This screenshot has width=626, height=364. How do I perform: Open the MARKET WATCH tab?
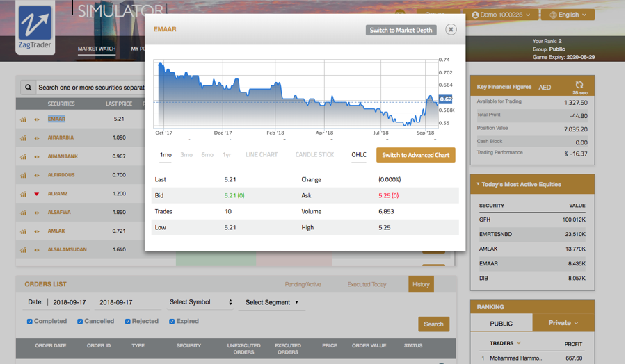[x=97, y=49]
